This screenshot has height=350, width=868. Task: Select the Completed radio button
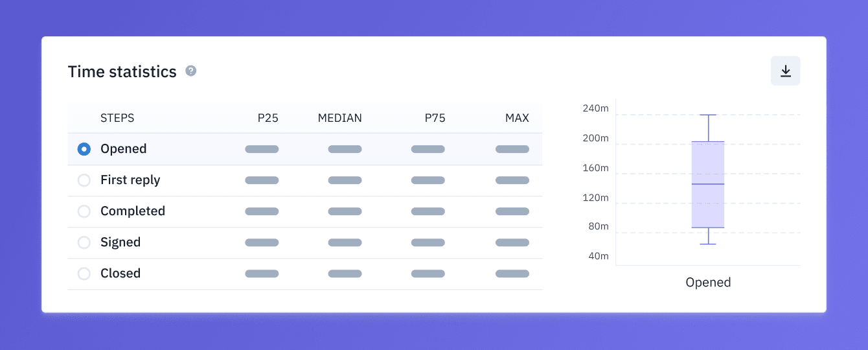84,211
